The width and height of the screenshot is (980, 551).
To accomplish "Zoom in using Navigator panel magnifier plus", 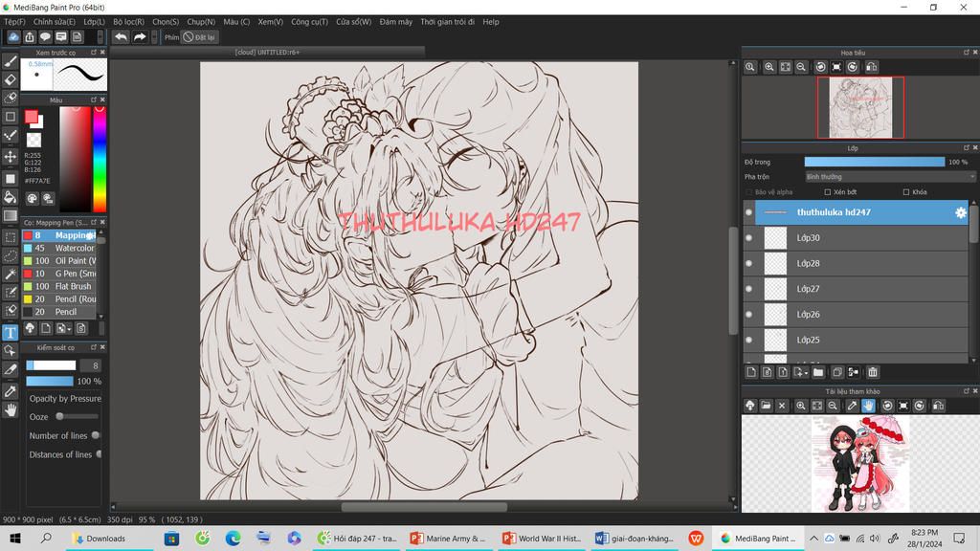I will point(769,67).
